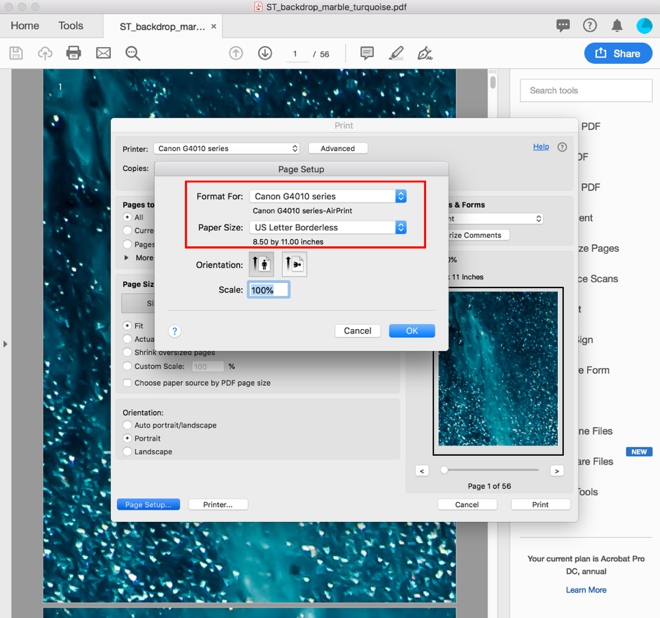This screenshot has height=618, width=660.
Task: Click Print button in Print dialog
Action: pyautogui.click(x=540, y=504)
